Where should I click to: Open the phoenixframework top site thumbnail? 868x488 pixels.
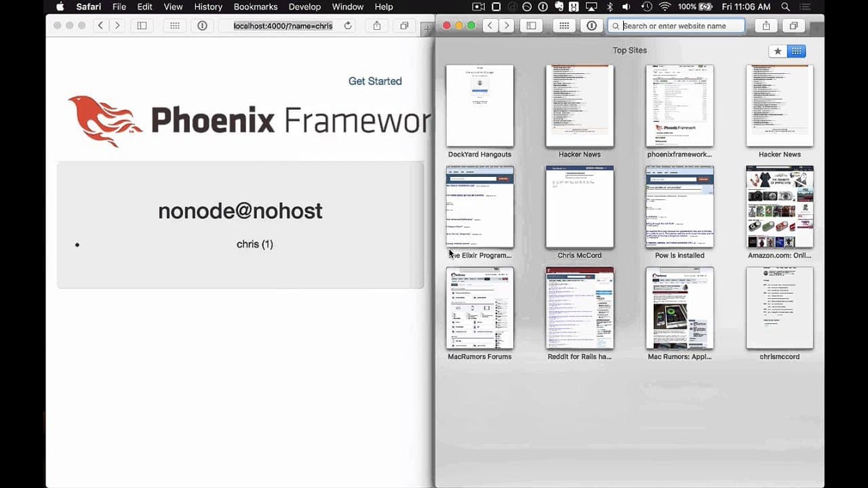[679, 106]
